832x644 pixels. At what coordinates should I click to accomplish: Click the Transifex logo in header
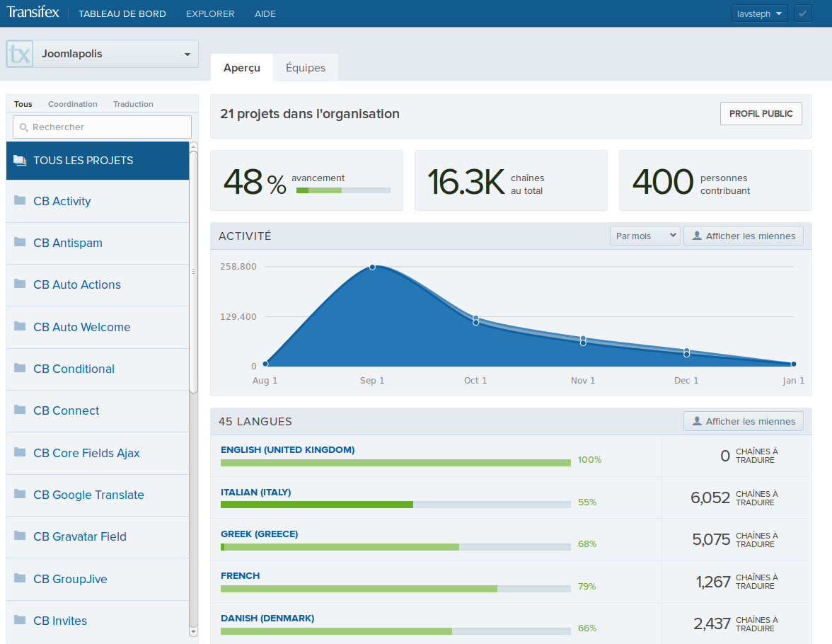[x=33, y=13]
